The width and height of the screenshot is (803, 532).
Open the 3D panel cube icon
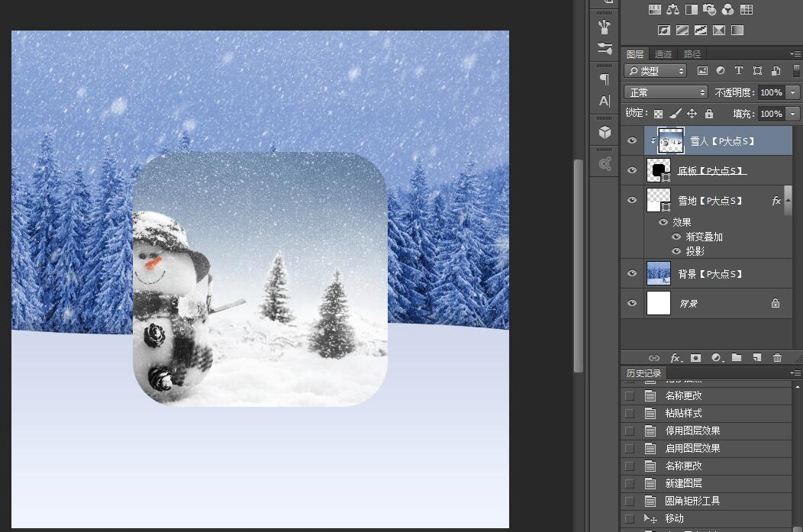click(x=605, y=132)
